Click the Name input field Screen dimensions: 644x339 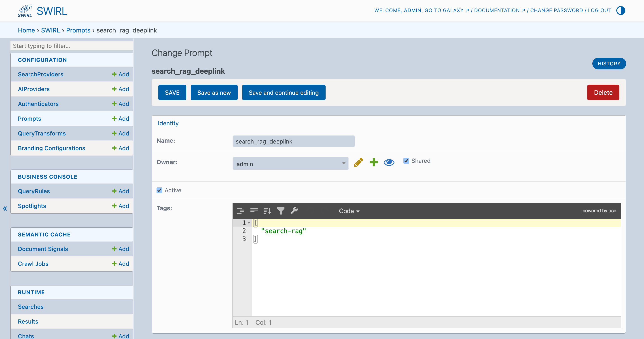click(x=294, y=142)
